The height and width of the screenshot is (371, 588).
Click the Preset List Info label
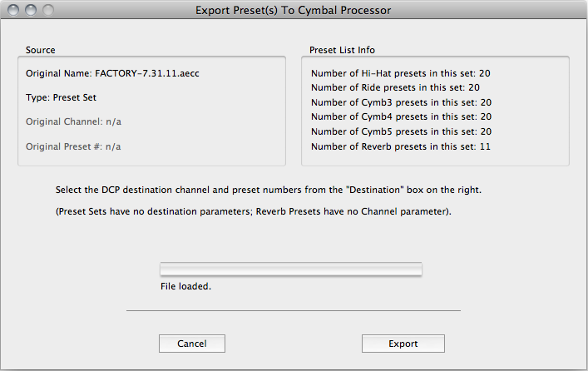[342, 50]
